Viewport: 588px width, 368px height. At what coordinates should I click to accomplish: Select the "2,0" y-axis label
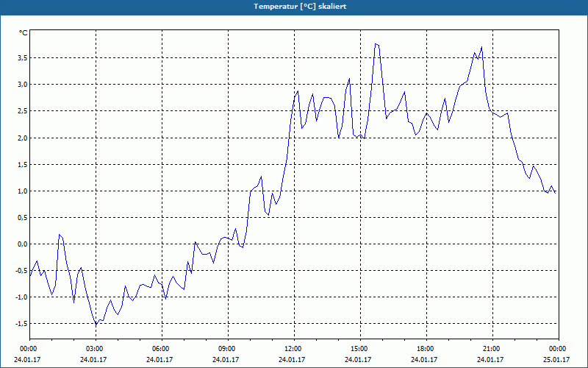coord(23,138)
